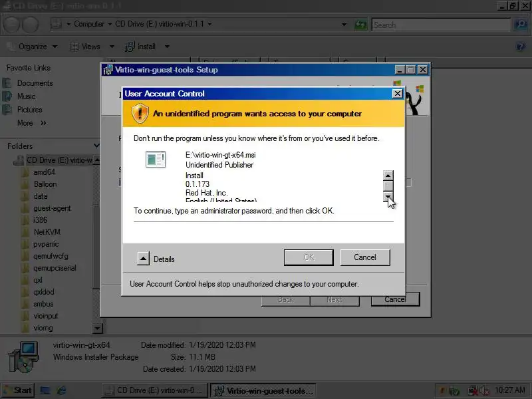The height and width of the screenshot is (399, 532).
Task: Click the Unidentified Publisher text
Action: tap(219, 165)
